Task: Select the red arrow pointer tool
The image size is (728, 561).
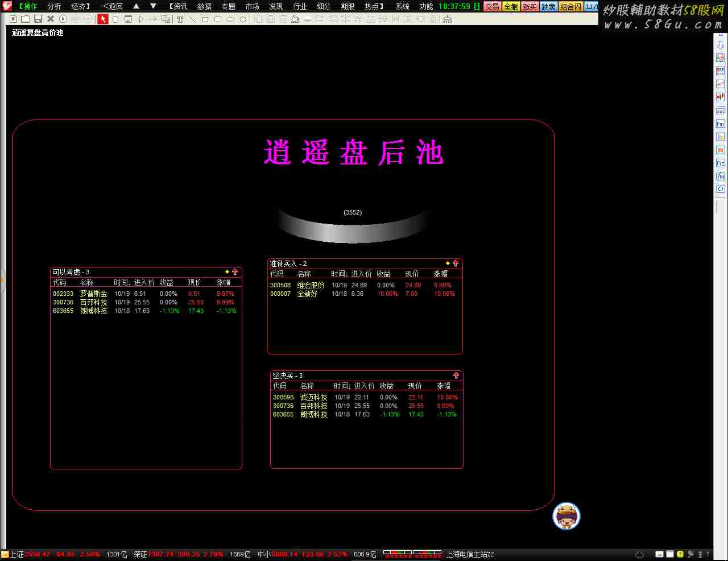Action: point(102,19)
